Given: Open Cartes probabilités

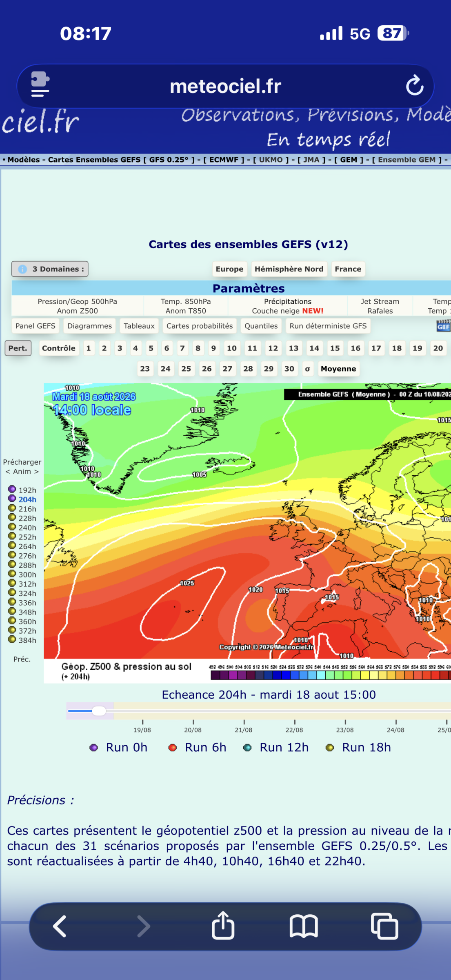Looking at the screenshot, I should 200,326.
